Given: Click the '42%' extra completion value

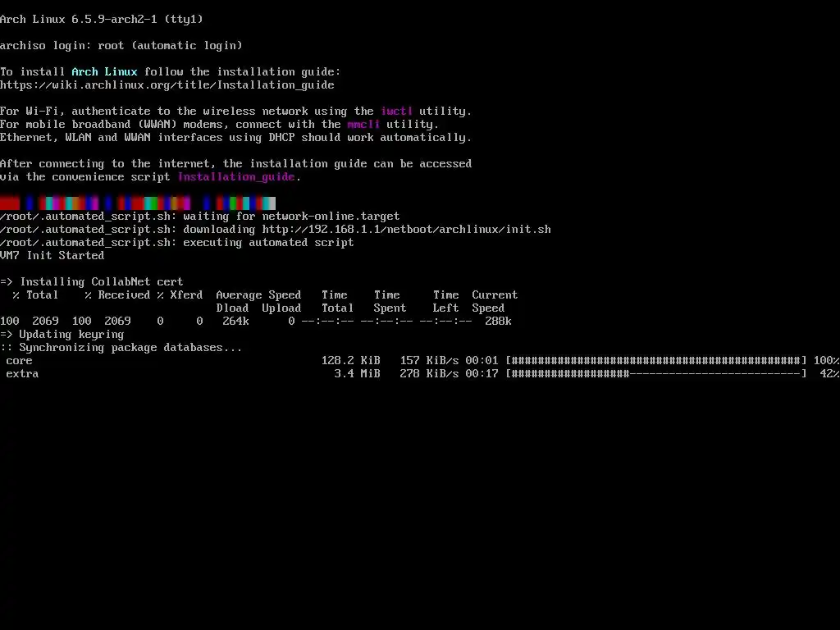Looking at the screenshot, I should (830, 374).
